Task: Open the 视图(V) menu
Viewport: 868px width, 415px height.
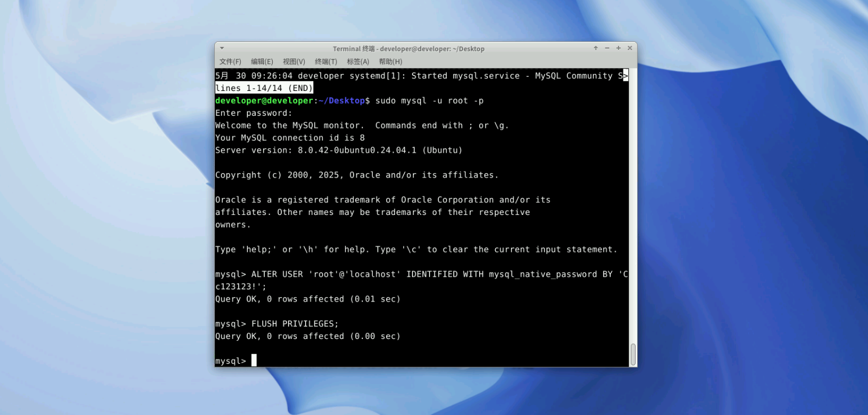Action: [x=294, y=62]
